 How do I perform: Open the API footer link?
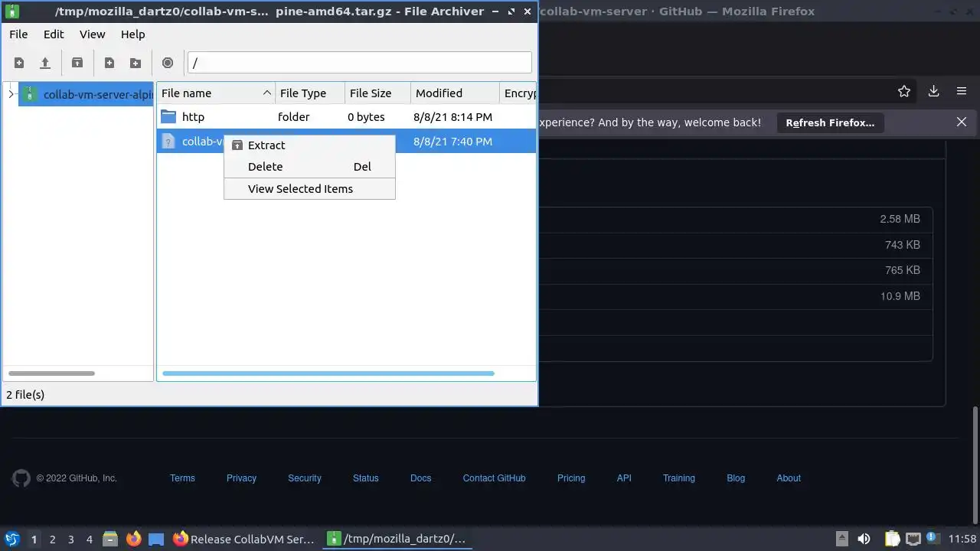pyautogui.click(x=624, y=478)
